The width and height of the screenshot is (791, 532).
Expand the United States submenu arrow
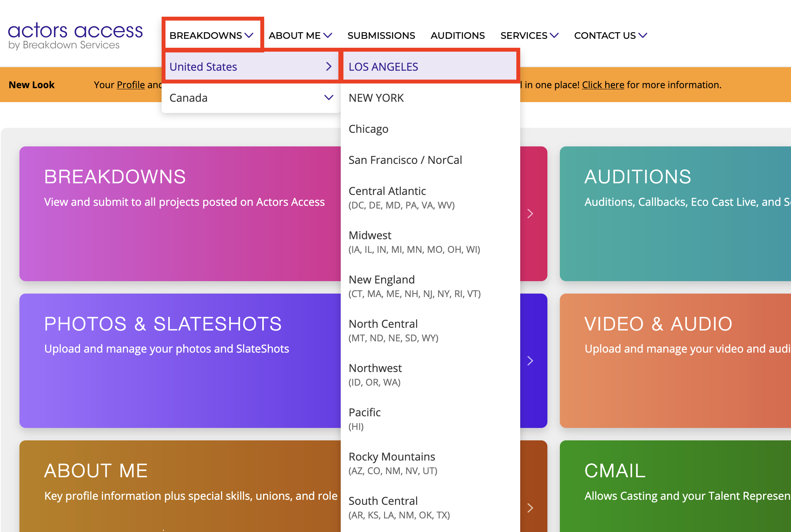coord(329,66)
